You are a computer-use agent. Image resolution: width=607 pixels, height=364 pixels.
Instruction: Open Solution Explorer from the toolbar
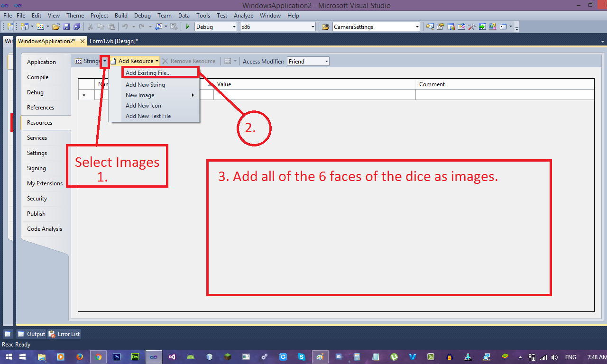pyautogui.click(x=430, y=27)
